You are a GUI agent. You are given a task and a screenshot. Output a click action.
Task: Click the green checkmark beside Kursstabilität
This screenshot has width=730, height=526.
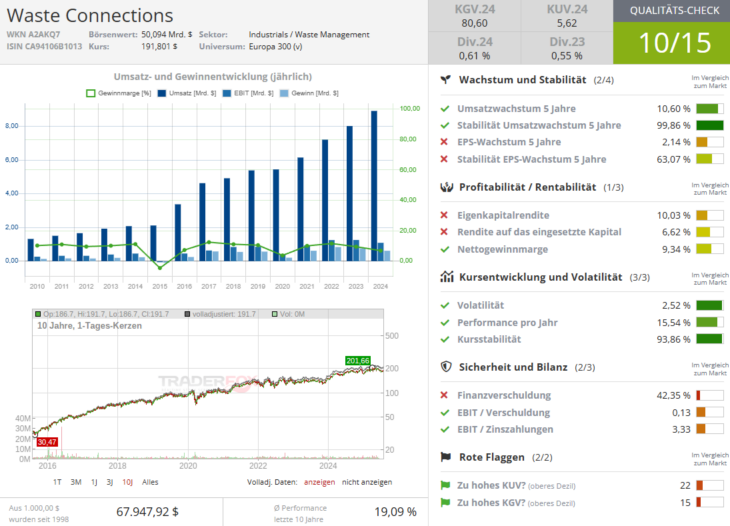point(445,339)
